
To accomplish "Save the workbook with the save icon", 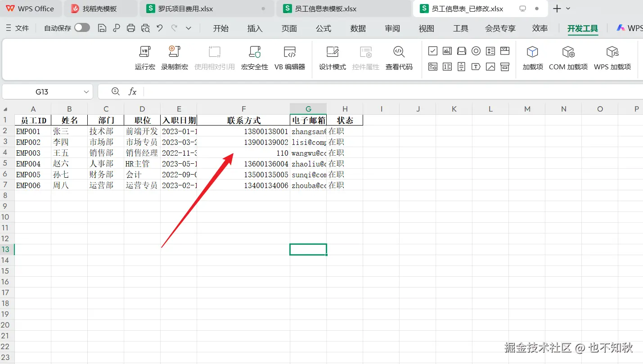I will point(102,28).
